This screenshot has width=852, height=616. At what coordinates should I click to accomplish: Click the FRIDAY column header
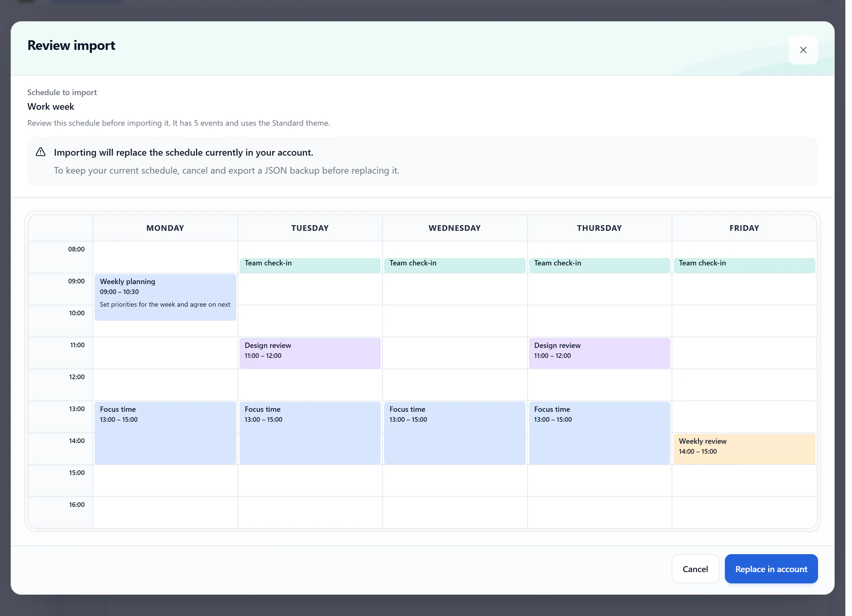tap(744, 228)
